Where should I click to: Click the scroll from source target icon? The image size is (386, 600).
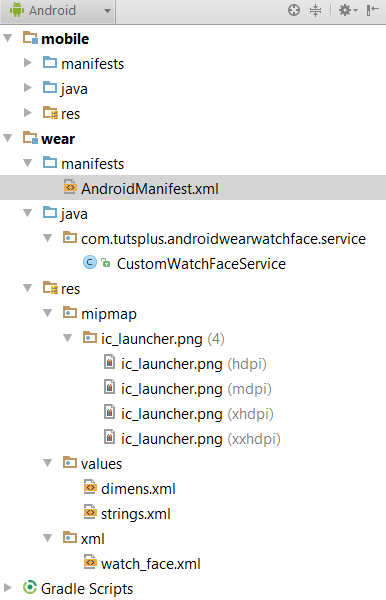pos(294,10)
